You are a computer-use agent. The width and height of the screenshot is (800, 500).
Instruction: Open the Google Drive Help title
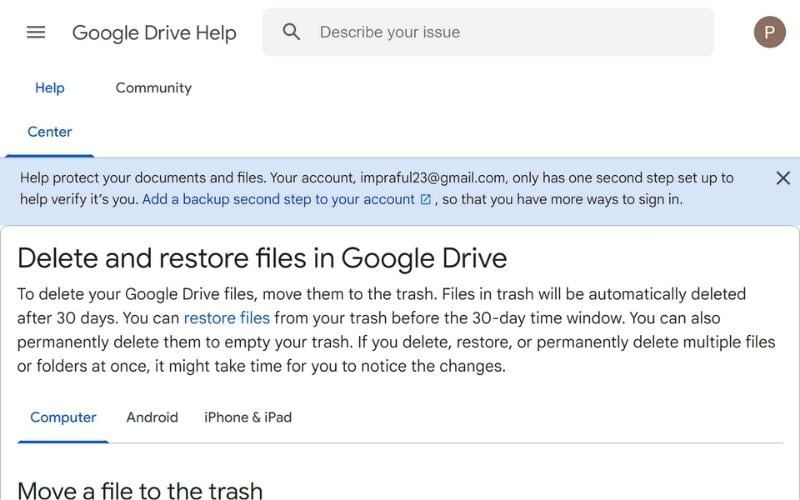click(154, 33)
